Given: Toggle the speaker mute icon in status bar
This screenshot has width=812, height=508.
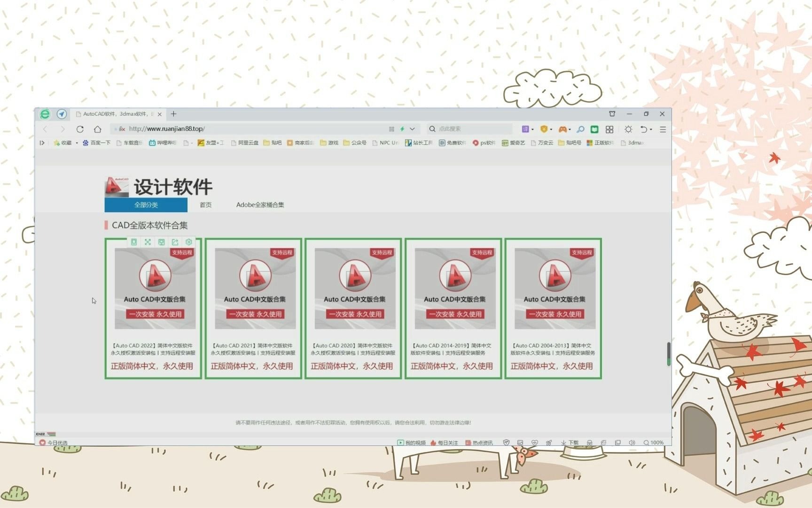Looking at the screenshot, I should (x=632, y=443).
